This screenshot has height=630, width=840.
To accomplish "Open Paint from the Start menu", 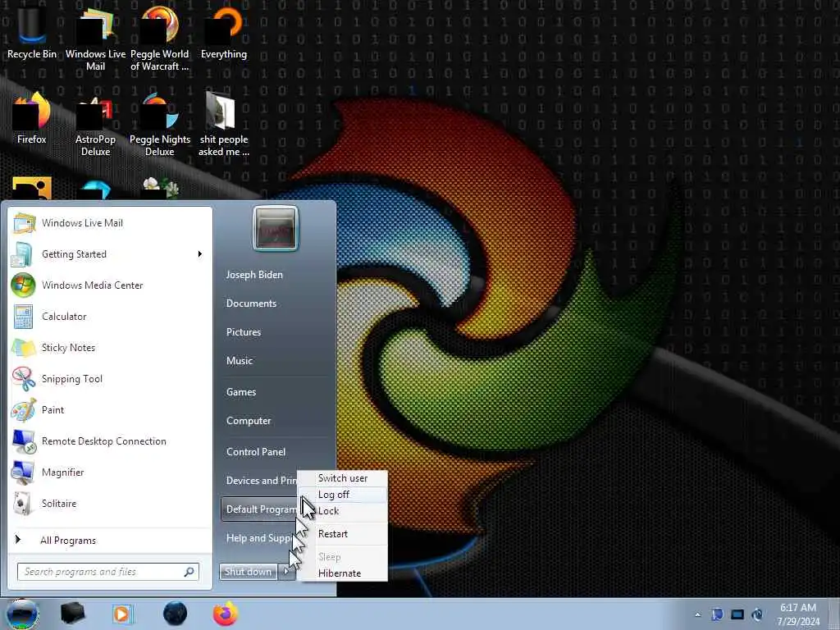I will [x=111, y=410].
